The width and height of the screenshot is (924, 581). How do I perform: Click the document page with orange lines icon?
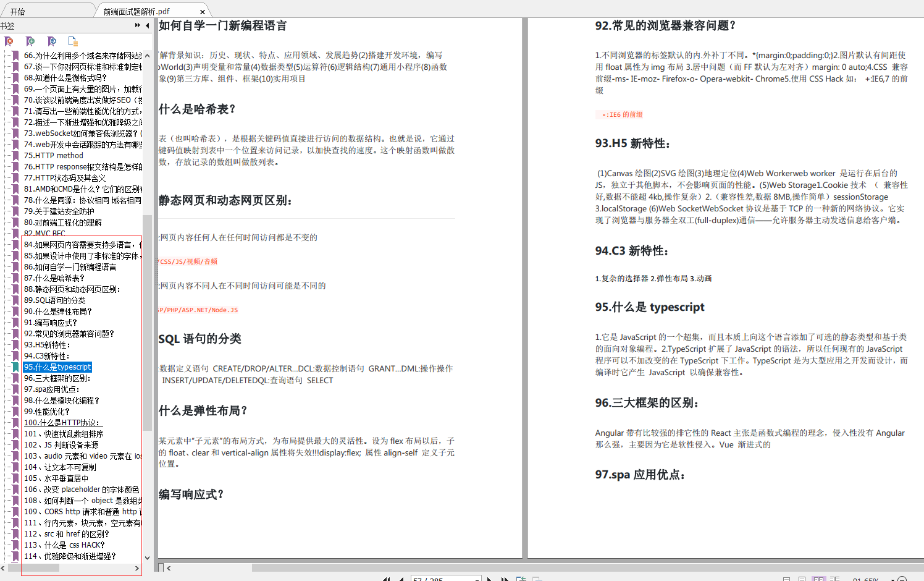tap(73, 41)
